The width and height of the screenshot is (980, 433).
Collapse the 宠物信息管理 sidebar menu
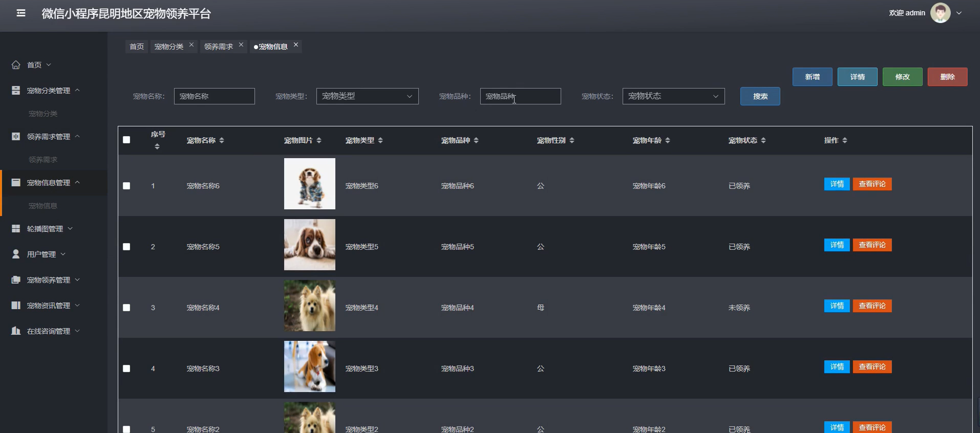point(77,182)
